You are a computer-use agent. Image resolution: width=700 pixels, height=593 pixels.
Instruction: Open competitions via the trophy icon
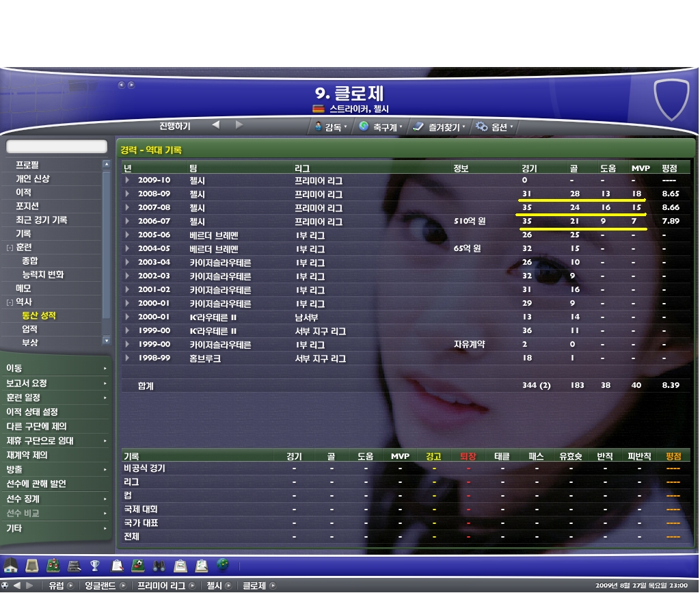coord(94,566)
